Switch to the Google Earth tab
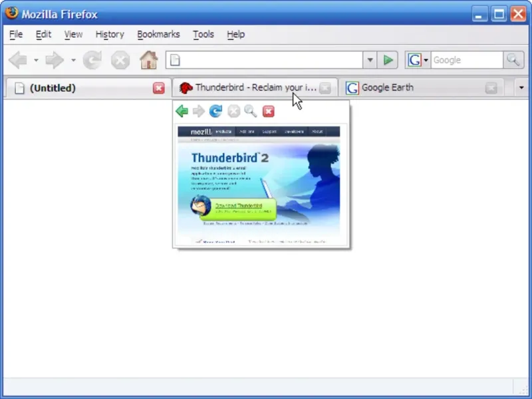Image resolution: width=532 pixels, height=399 pixels. 422,88
